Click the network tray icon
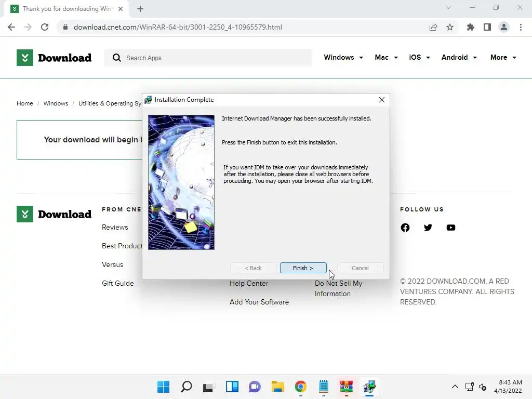Screen dimensions: 532x399 tap(470, 387)
